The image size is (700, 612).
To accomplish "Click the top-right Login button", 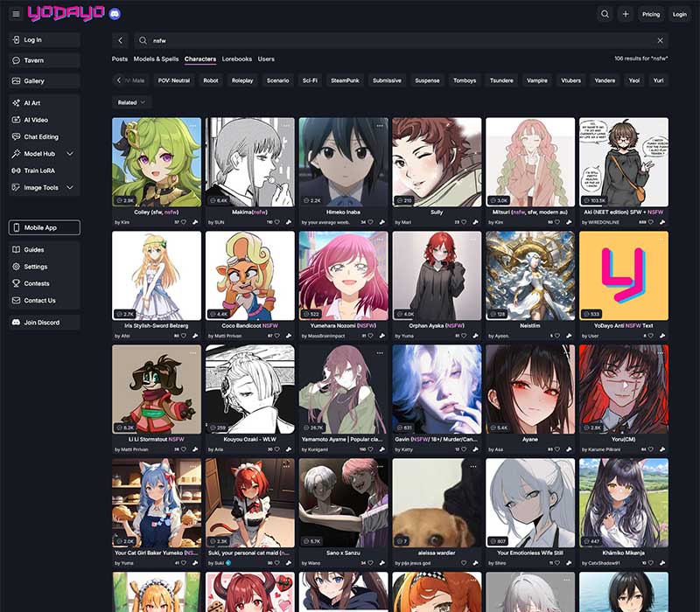I will point(680,14).
